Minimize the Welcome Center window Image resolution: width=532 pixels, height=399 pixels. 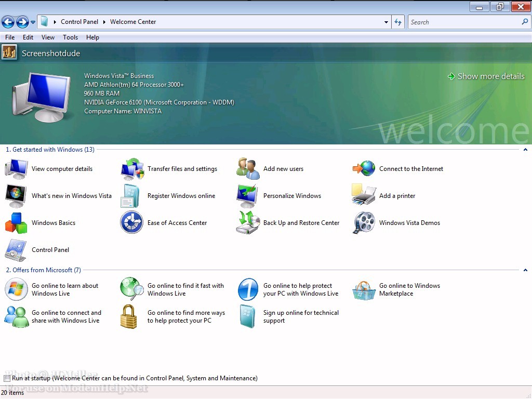[479, 7]
